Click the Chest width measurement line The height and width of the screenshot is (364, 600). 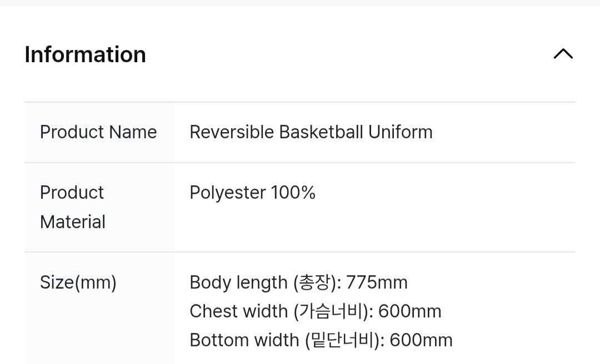tap(315, 311)
